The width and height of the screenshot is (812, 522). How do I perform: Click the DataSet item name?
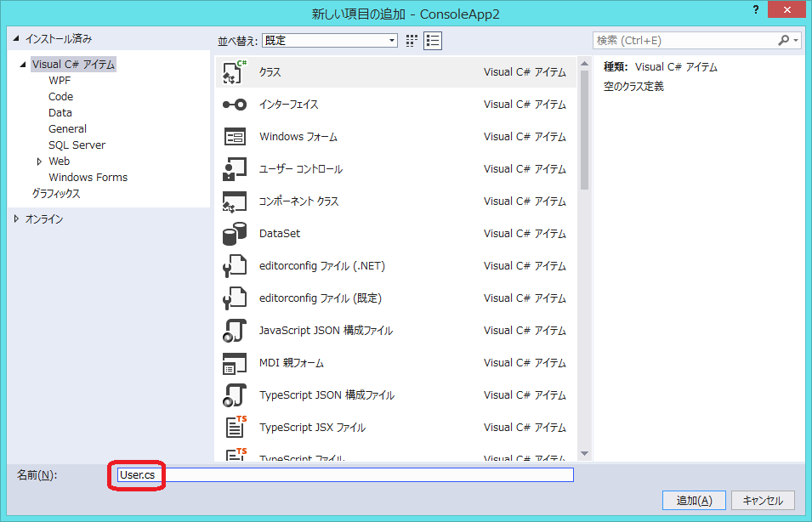tap(280, 234)
